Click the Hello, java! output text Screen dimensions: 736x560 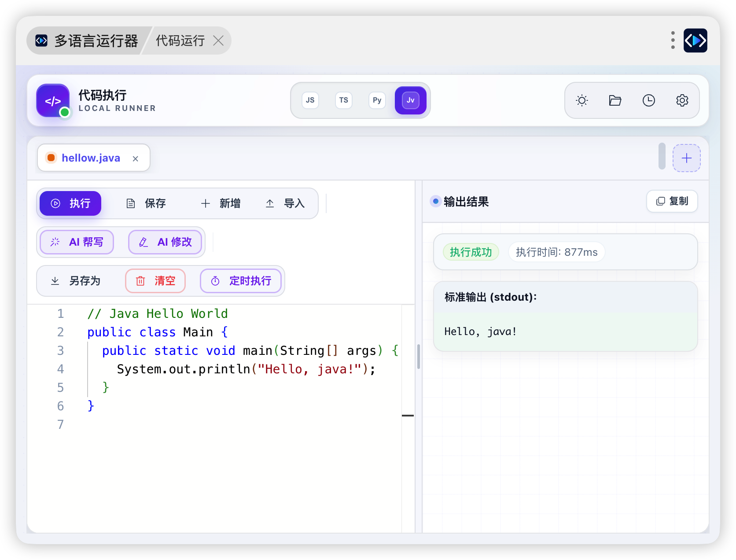coord(480,332)
